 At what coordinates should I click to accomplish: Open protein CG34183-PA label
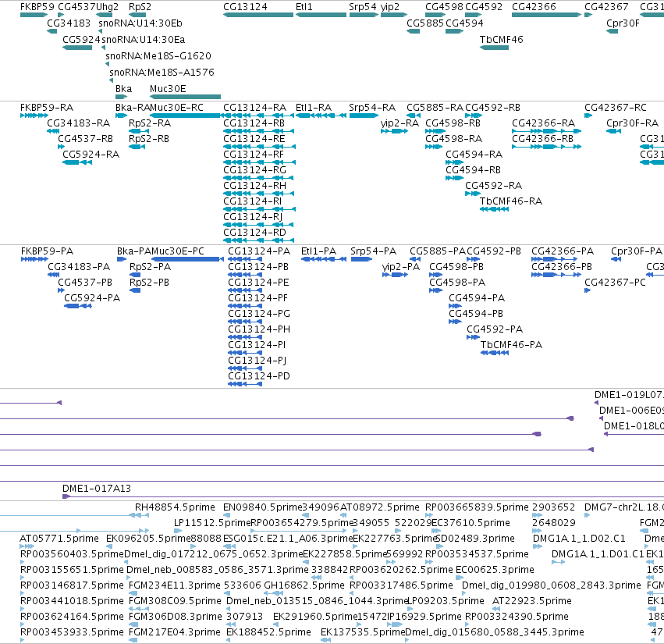79,266
